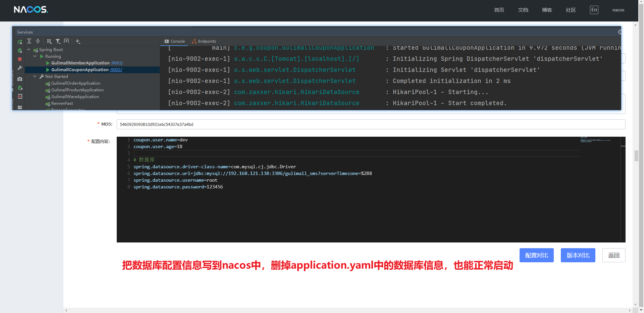Screen dimensions: 644x313
Task: Select GulimallWareApplication in the services tree
Action: click(x=75, y=97)
